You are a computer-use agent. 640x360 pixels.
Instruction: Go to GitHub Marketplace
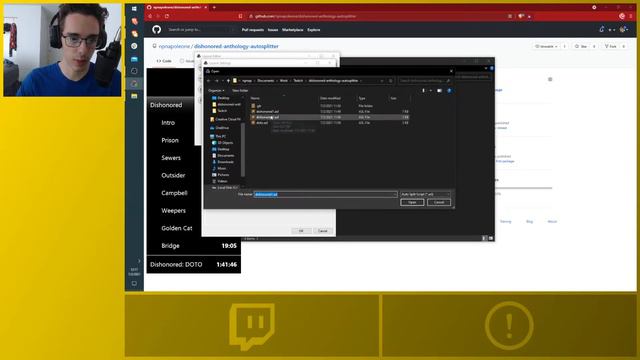(293, 30)
